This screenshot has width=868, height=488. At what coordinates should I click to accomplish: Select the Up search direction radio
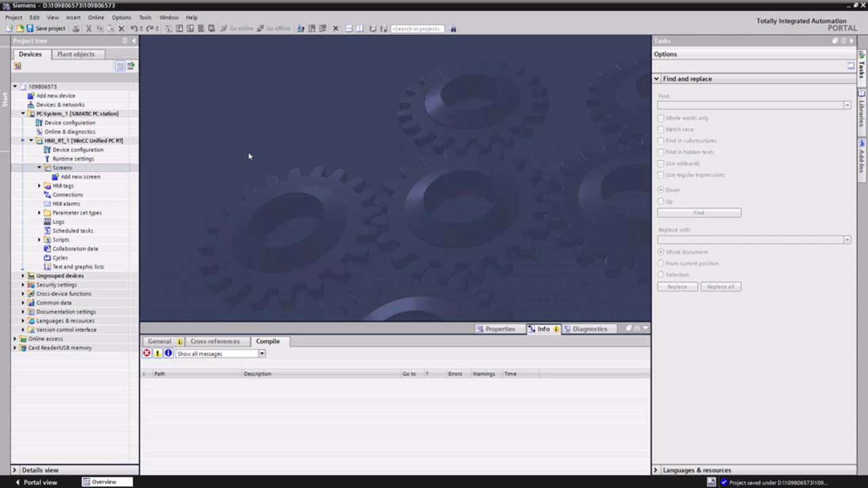point(661,201)
